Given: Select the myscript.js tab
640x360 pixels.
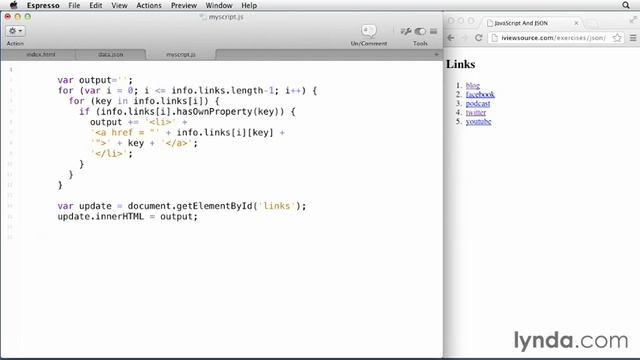Looking at the screenshot, I should tap(181, 54).
